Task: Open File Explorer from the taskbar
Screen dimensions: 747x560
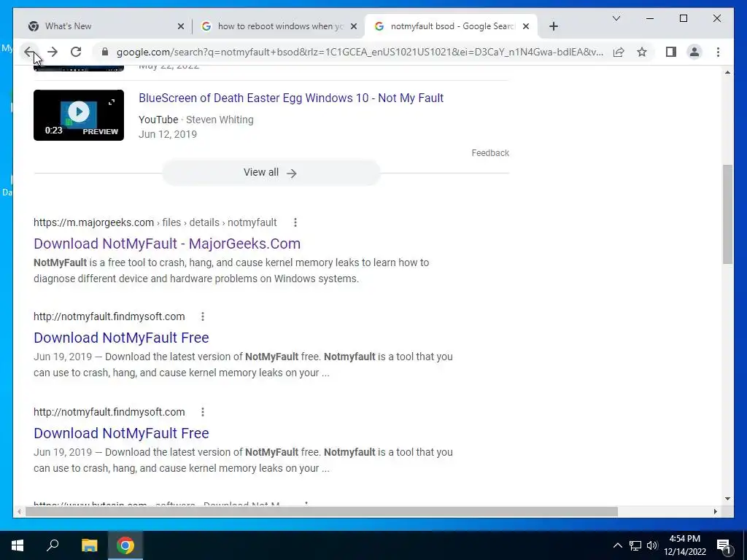Action: tap(89, 545)
